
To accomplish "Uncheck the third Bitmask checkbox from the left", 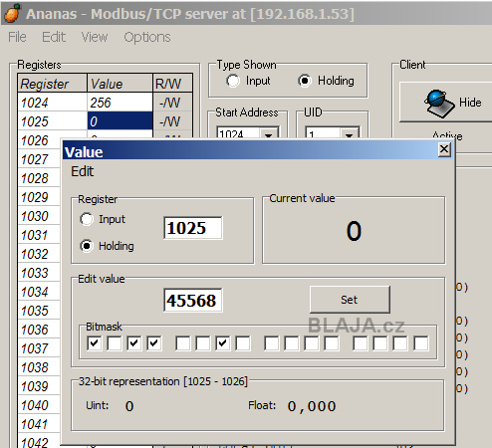I will pyautogui.click(x=134, y=343).
